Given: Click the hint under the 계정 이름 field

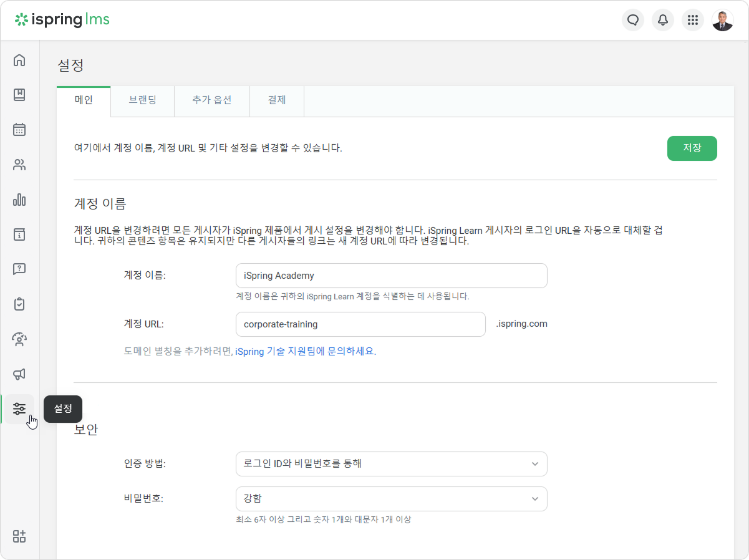Looking at the screenshot, I should tap(352, 296).
